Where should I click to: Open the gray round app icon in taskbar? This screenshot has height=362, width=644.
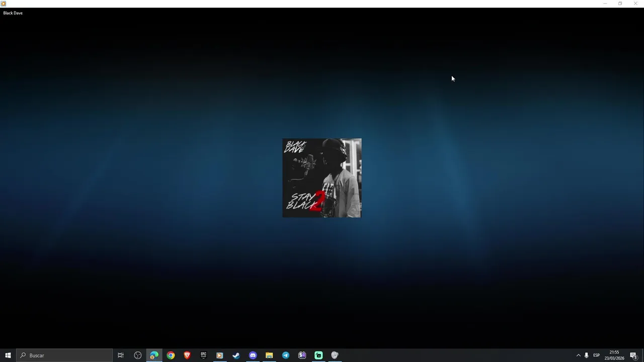click(335, 355)
